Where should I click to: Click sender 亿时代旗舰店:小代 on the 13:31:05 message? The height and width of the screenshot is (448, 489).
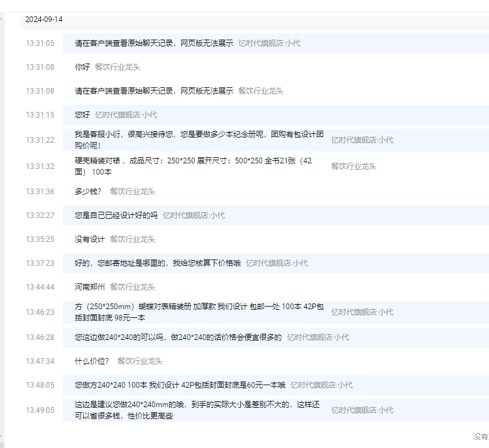pos(270,43)
